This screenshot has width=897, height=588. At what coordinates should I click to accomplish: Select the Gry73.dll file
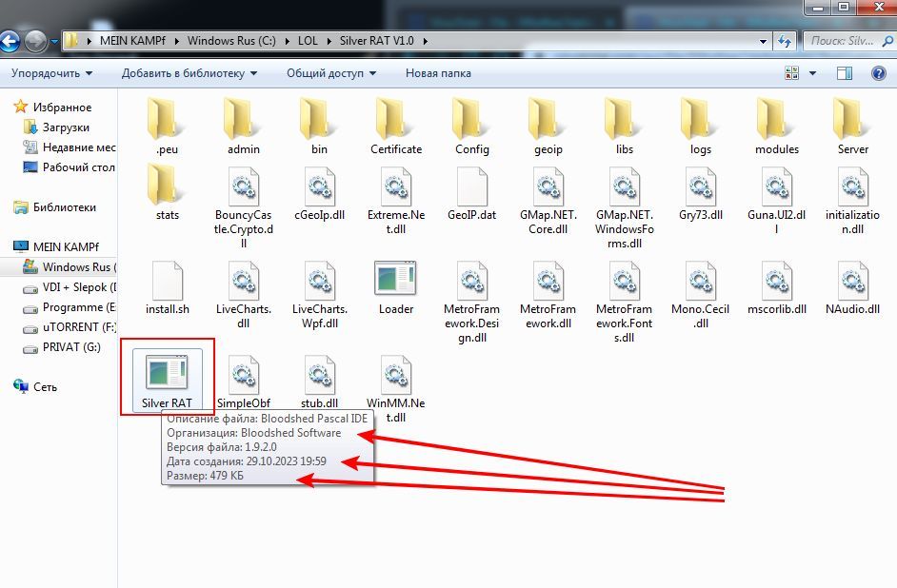[700, 194]
